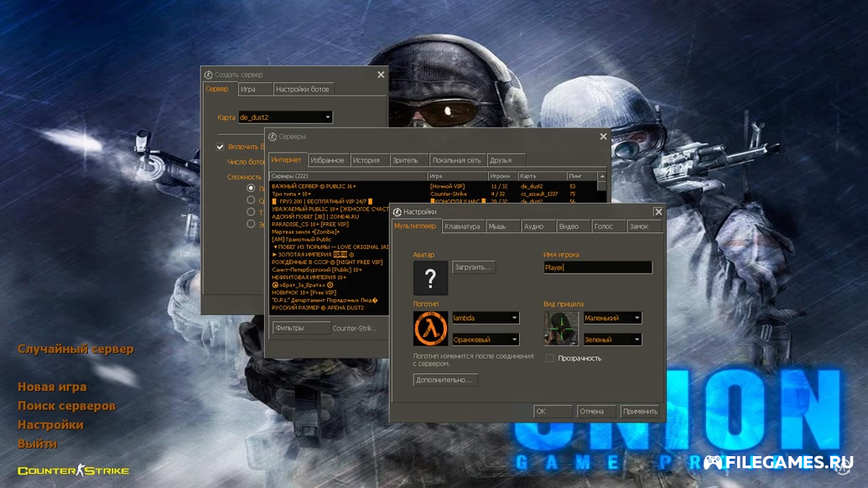
Task: Select the АДСКИЙ ПОБЕГ [JB] server row
Action: (330, 217)
